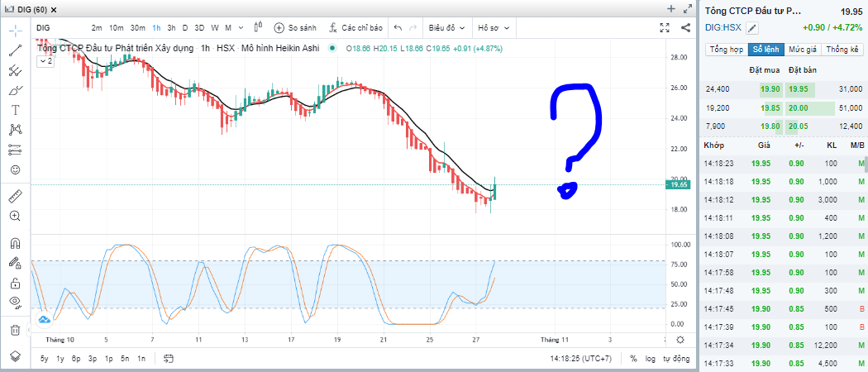Click the So sánh compare button
Viewport: 868px width, 372px height.
pos(295,27)
